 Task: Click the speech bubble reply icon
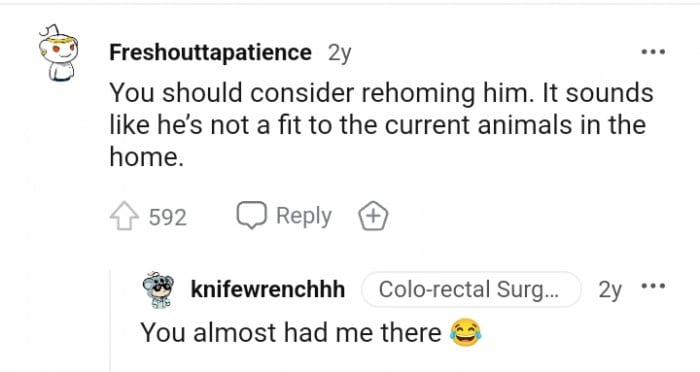252,215
